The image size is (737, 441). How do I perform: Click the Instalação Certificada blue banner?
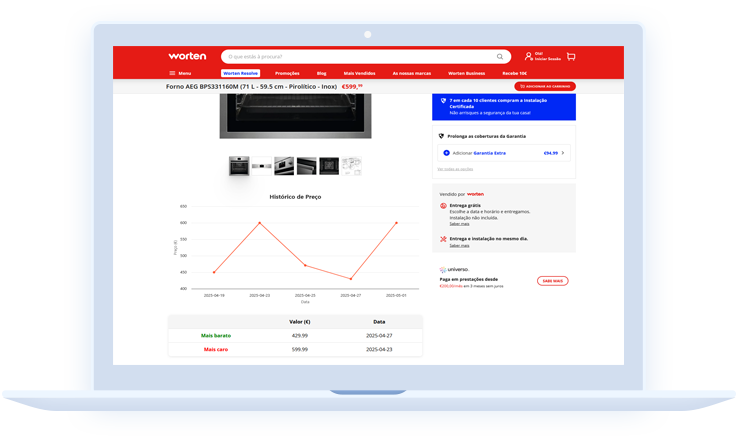504,107
